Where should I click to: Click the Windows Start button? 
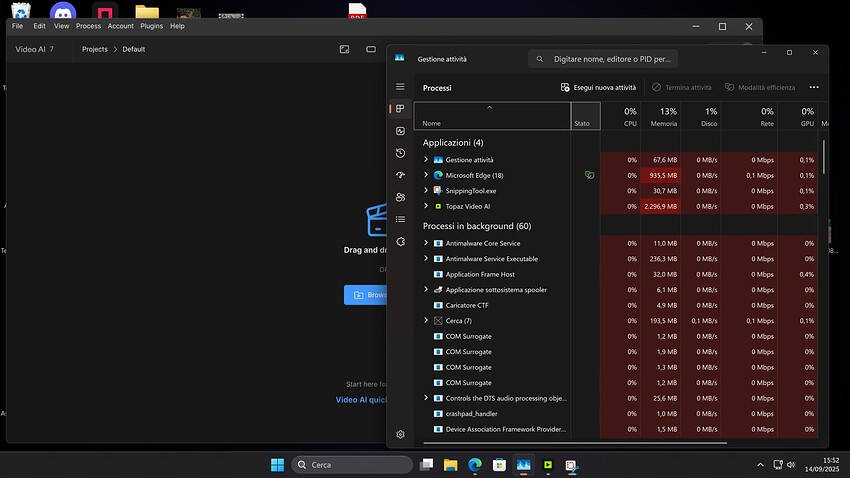tap(277, 465)
